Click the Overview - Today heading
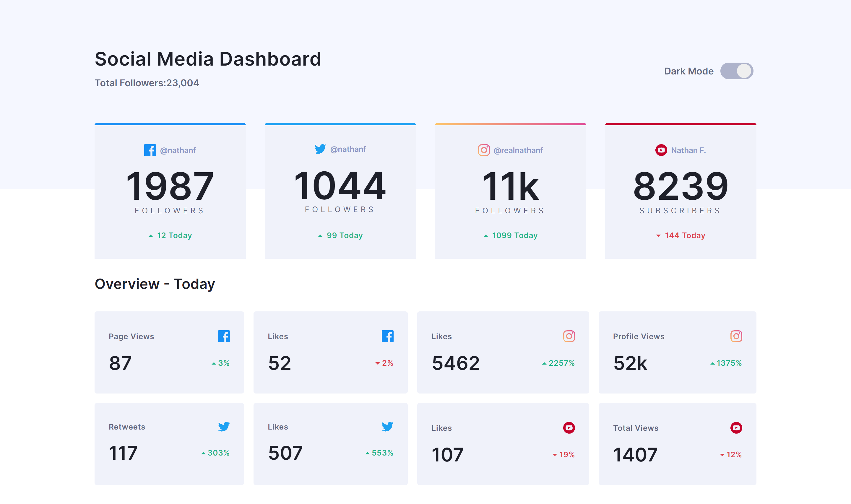Viewport: 851px width, 504px height. coord(155,284)
